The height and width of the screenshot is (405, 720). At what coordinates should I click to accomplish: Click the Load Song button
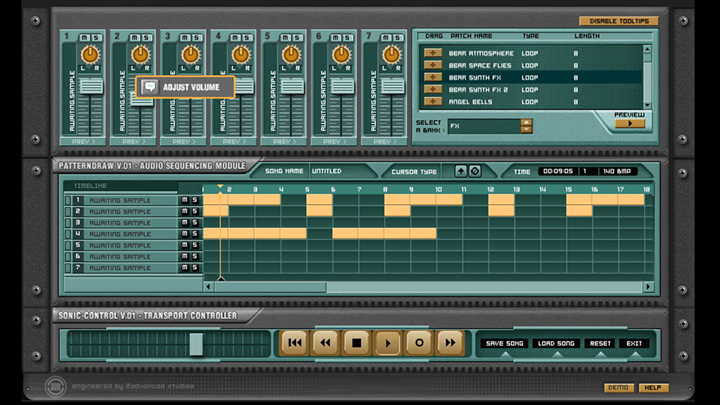(556, 343)
